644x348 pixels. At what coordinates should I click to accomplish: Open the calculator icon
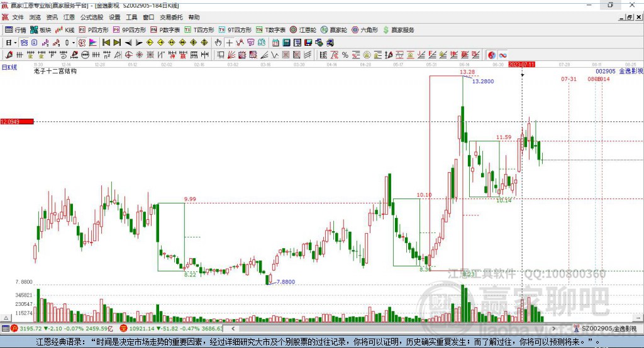point(286,43)
